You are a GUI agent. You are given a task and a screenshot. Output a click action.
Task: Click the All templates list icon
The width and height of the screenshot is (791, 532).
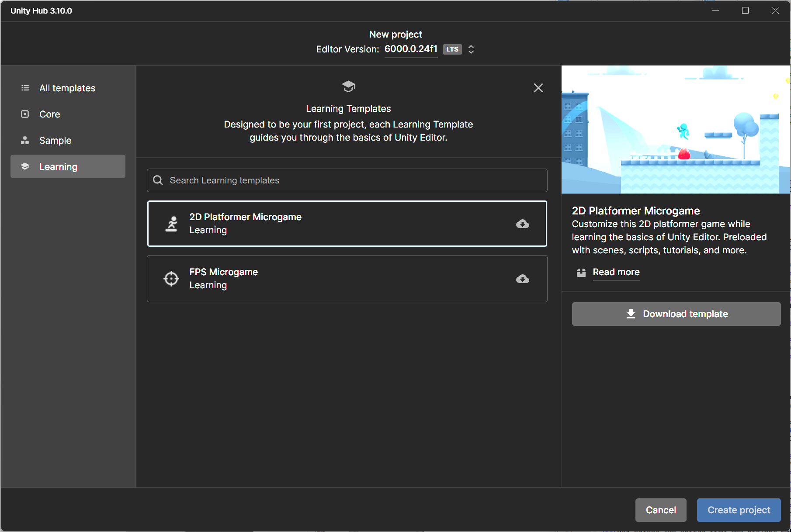pyautogui.click(x=25, y=88)
